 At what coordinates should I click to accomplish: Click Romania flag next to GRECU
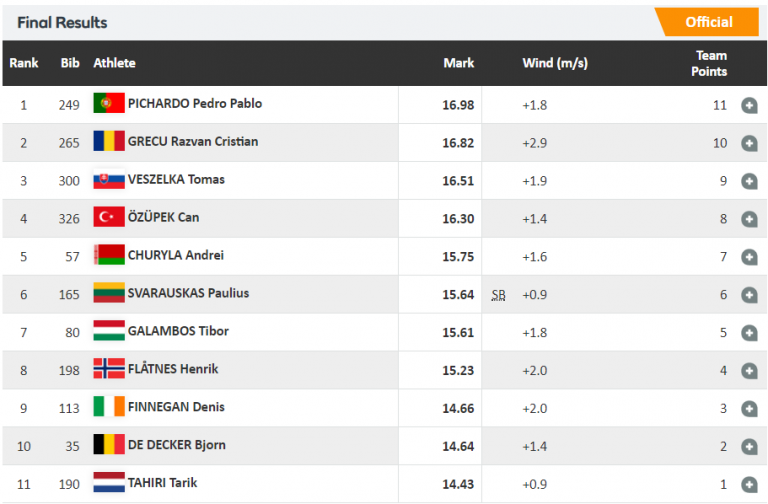click(x=108, y=141)
